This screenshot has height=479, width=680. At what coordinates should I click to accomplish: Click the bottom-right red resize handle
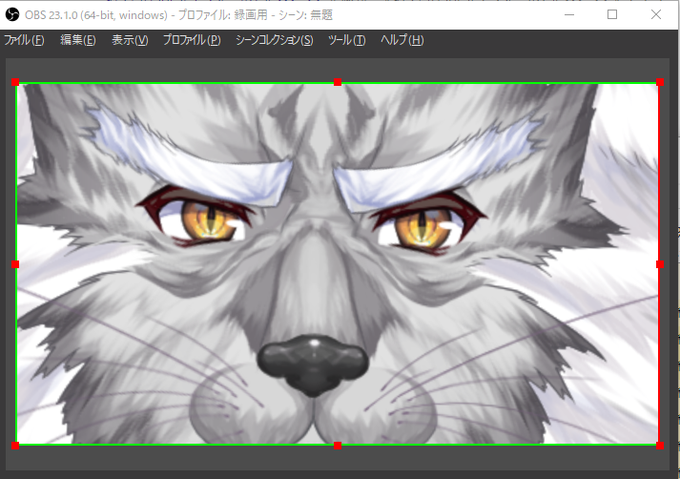[x=660, y=445]
